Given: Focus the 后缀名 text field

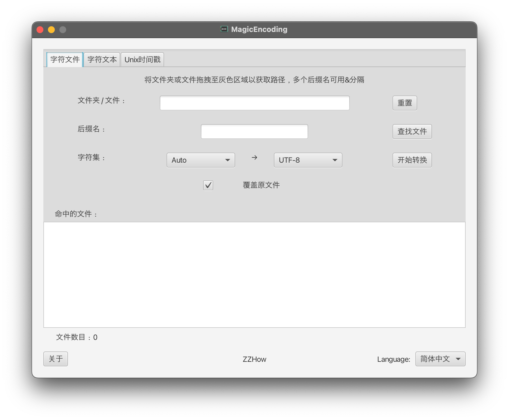Looking at the screenshot, I should point(255,132).
